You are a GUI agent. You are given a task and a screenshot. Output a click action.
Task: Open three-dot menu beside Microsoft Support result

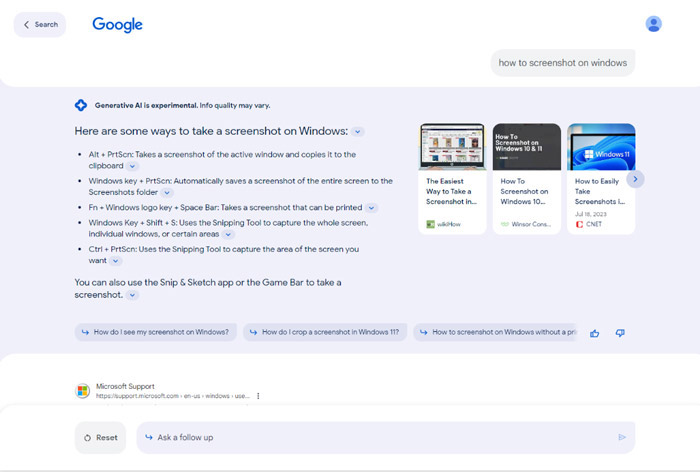pos(258,396)
